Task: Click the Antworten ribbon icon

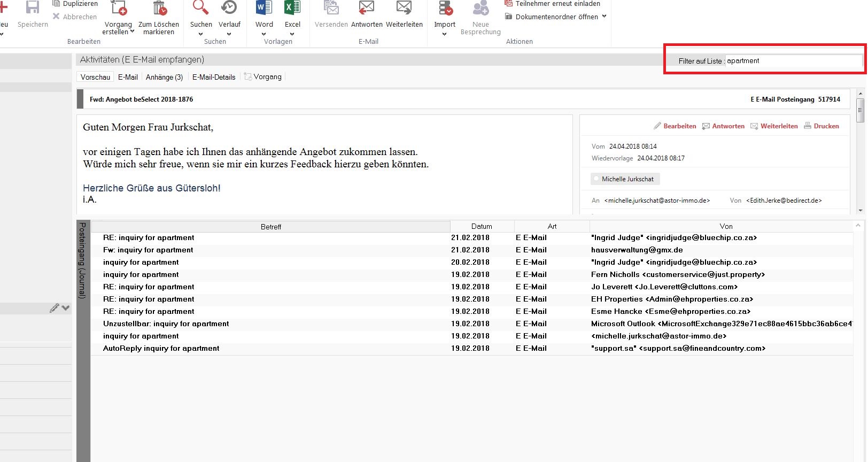Action: click(367, 9)
